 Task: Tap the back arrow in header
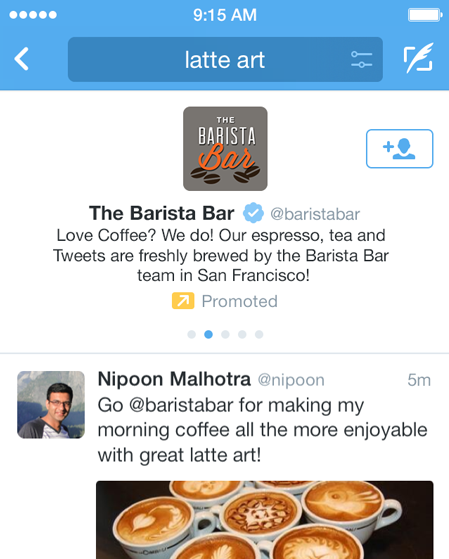(x=21, y=59)
